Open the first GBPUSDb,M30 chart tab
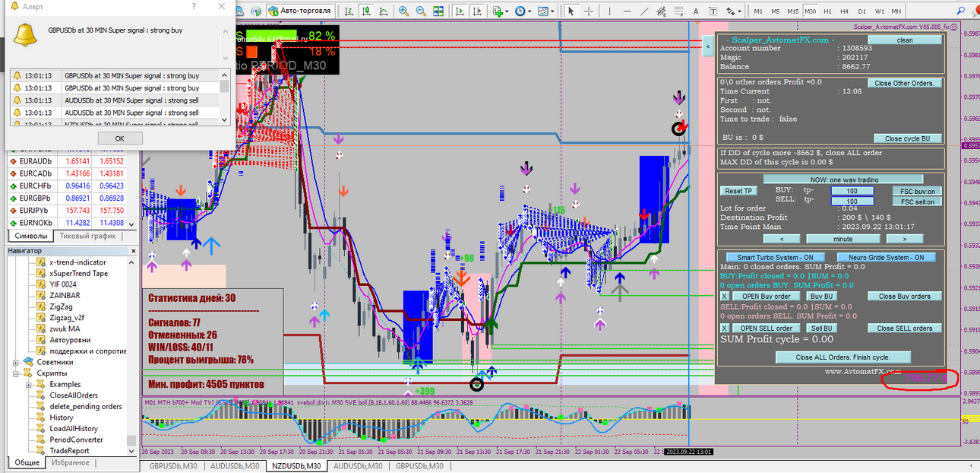The width and height of the screenshot is (980, 473). coord(173,466)
